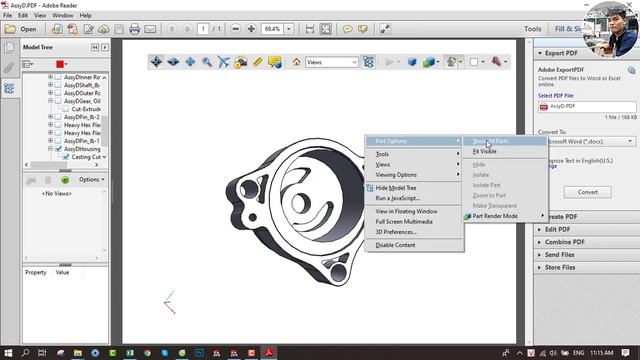Check the AssyDOuter Rc part checkbox
The image size is (640, 360).
click(58, 93)
